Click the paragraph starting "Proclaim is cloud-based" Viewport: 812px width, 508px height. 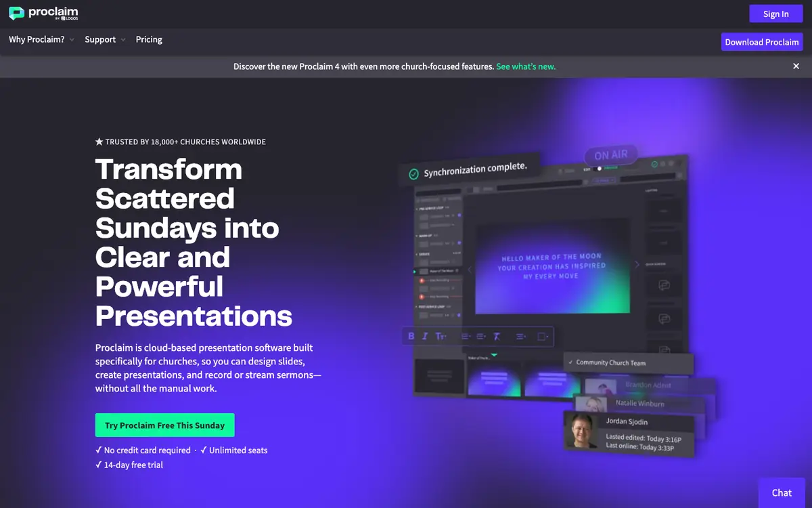208,368
